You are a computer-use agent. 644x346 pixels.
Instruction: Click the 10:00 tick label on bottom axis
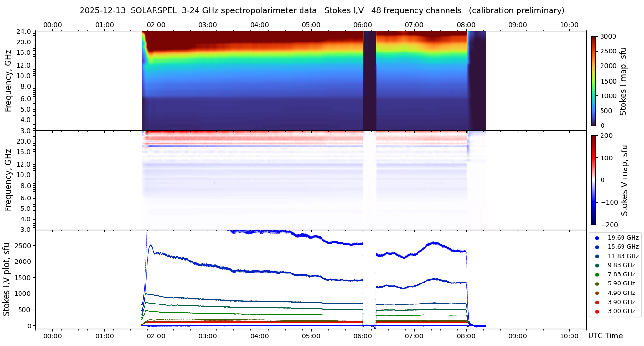[x=569, y=336]
